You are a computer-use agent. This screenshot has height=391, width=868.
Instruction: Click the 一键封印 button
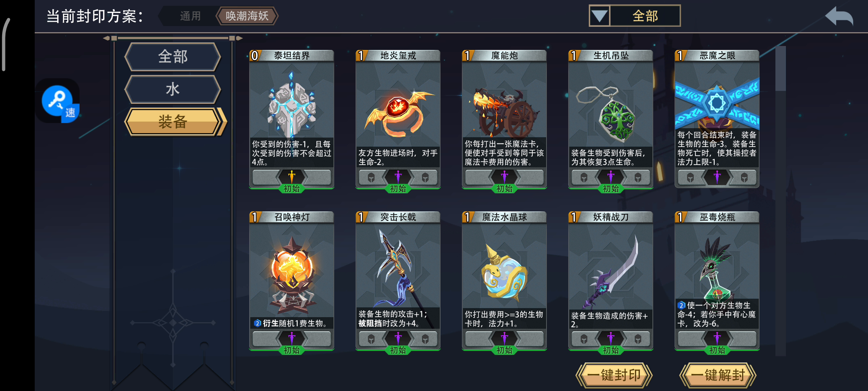[x=614, y=375]
